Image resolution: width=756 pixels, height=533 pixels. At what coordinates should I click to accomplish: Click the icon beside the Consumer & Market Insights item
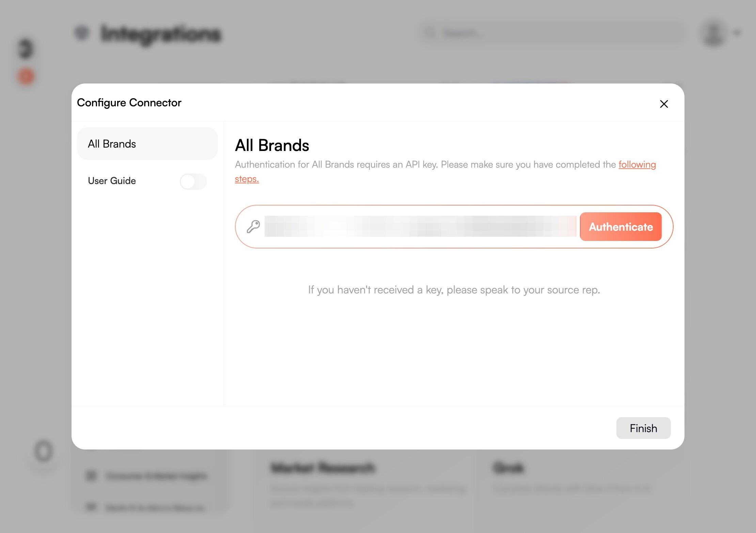coord(92,475)
